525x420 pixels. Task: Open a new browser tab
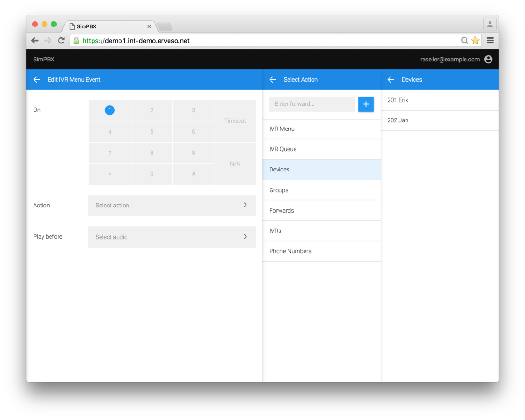(164, 26)
